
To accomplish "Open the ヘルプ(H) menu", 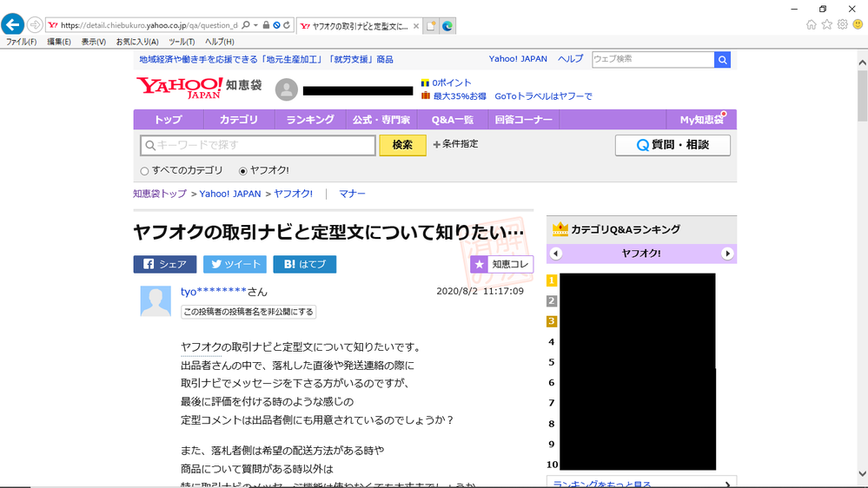I will pos(220,42).
